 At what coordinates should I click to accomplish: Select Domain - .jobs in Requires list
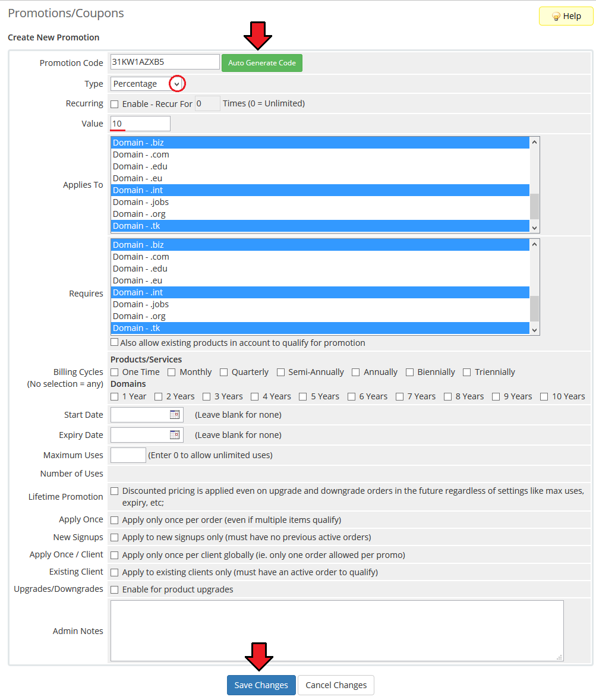(x=320, y=304)
